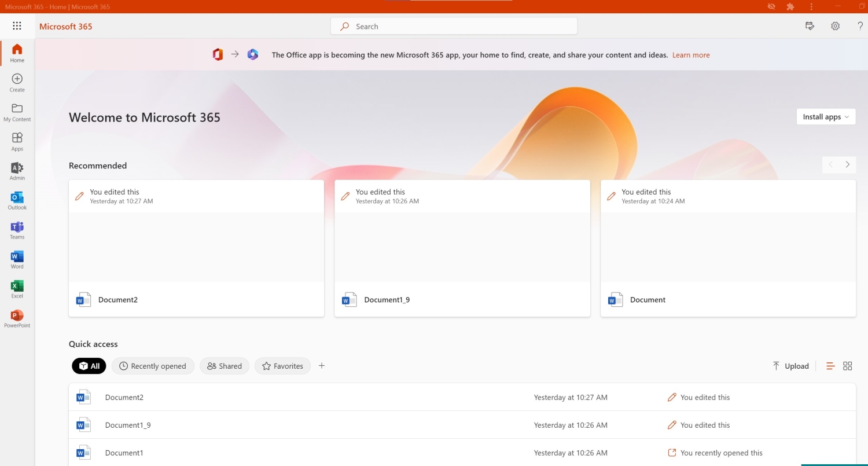Launch Excel from the sidebar
The height and width of the screenshot is (466, 868).
pyautogui.click(x=17, y=289)
